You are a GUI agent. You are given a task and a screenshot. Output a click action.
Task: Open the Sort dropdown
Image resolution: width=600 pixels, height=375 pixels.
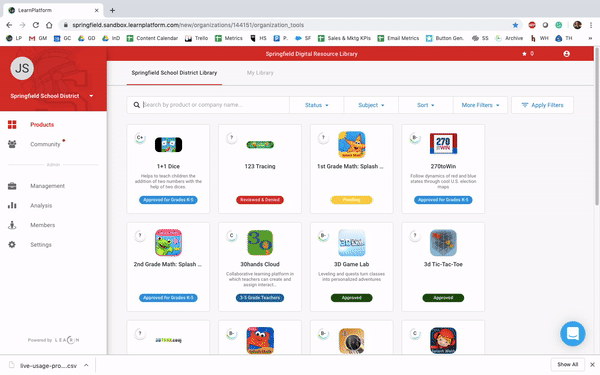tap(426, 105)
